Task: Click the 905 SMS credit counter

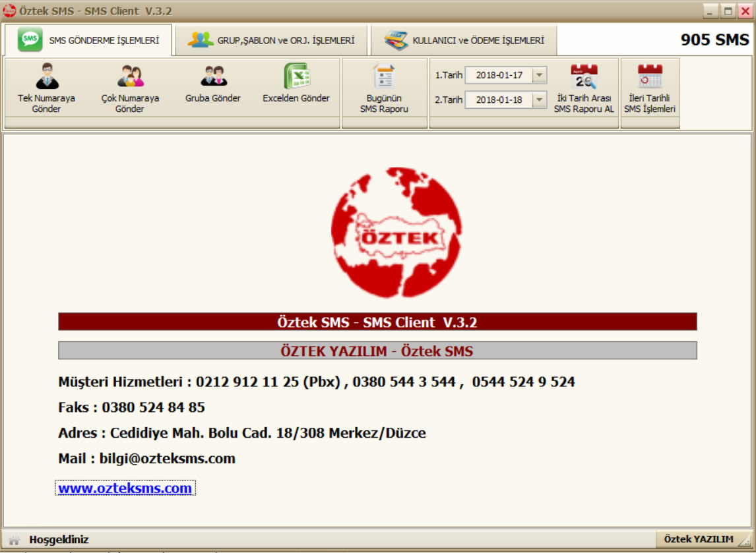Action: (x=714, y=40)
